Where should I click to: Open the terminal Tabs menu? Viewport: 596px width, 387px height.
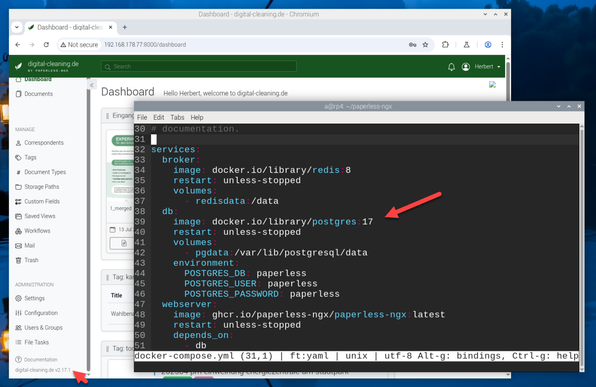pos(177,117)
